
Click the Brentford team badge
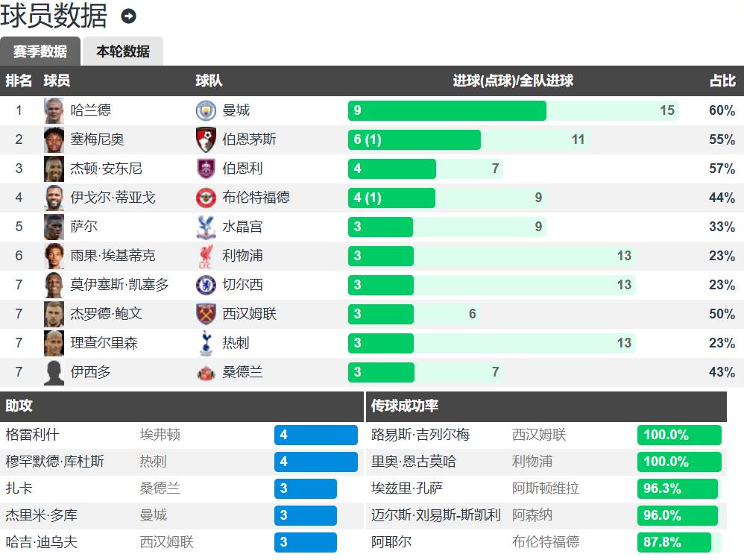tap(206, 198)
